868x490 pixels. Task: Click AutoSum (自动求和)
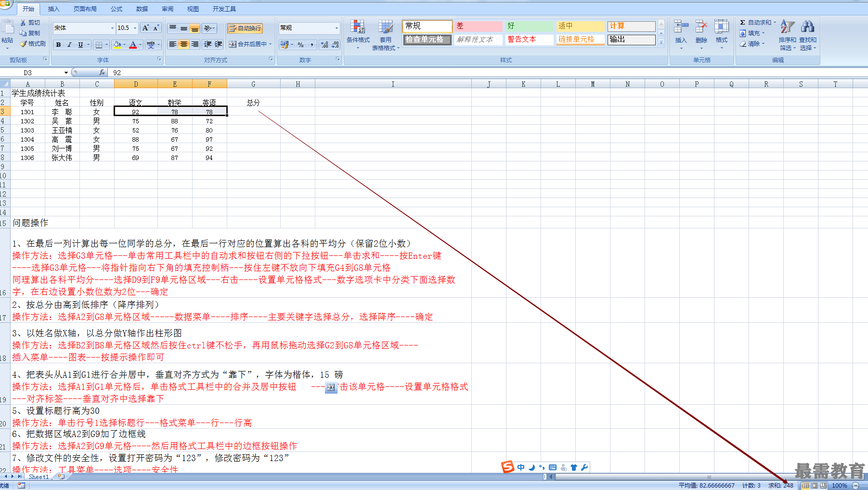[x=756, y=23]
